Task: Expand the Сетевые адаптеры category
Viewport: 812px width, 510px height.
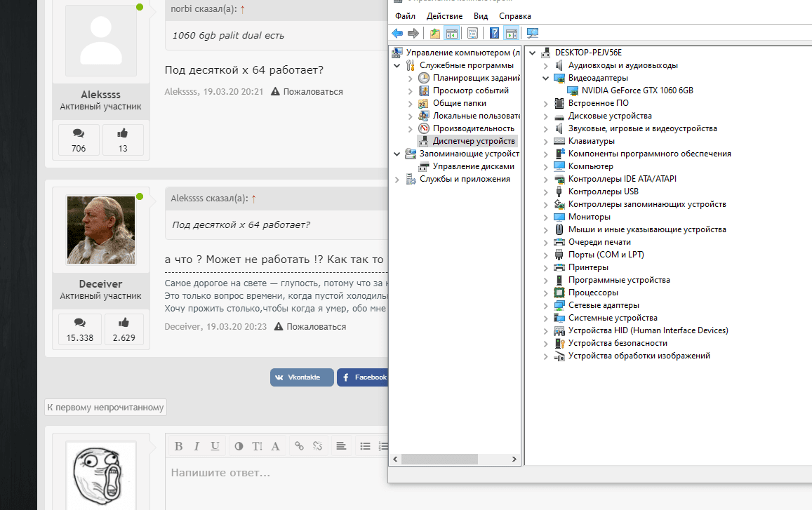Action: click(546, 305)
